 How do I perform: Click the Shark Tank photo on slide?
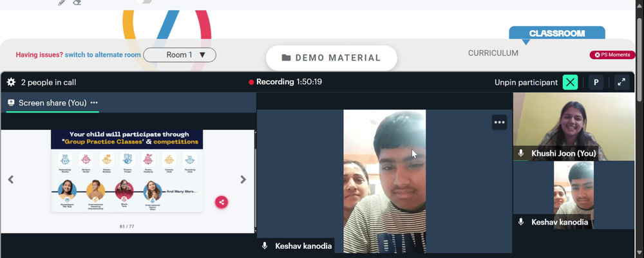[124, 190]
